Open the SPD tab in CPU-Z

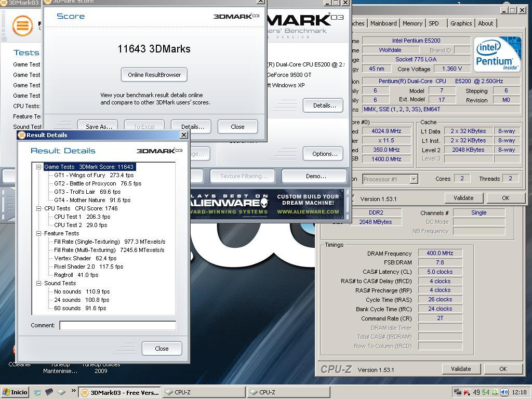[434, 23]
